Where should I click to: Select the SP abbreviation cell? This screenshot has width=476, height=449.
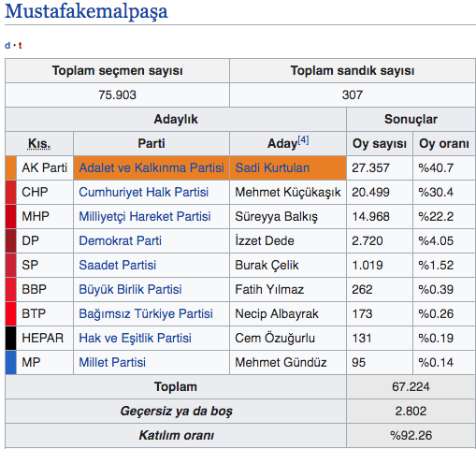click(x=45, y=265)
